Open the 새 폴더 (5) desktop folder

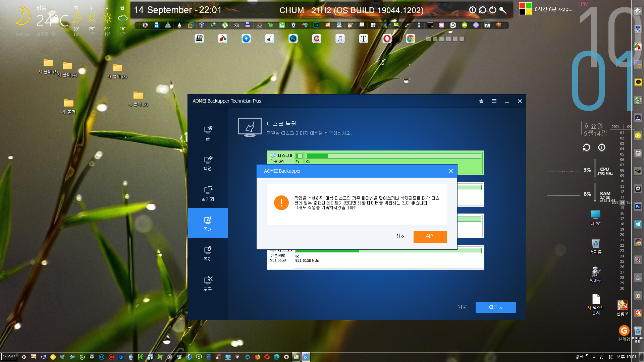click(48, 67)
